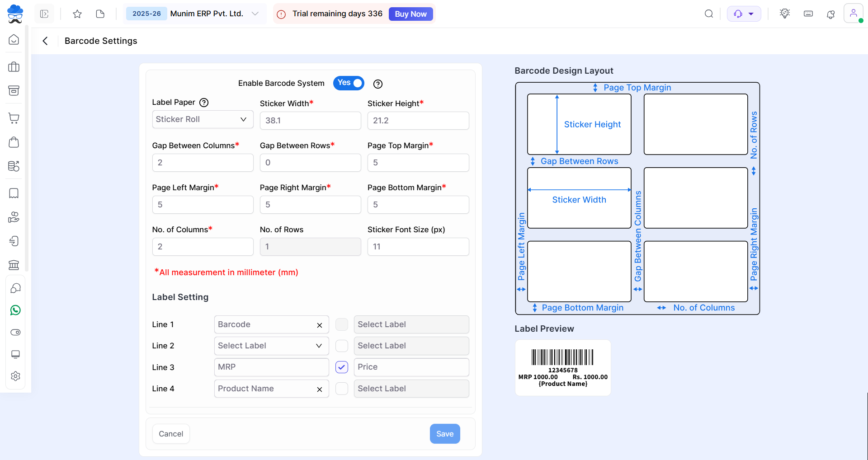Click the home icon in sidebar

(14, 40)
